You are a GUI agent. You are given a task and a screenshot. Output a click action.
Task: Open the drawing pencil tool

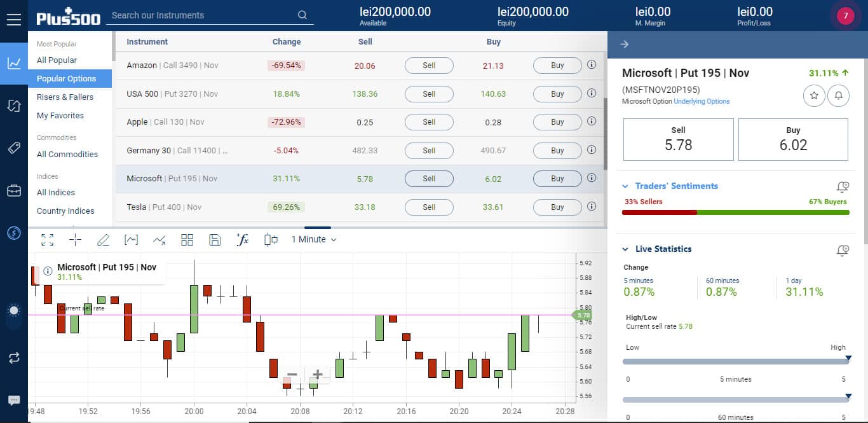(x=103, y=240)
